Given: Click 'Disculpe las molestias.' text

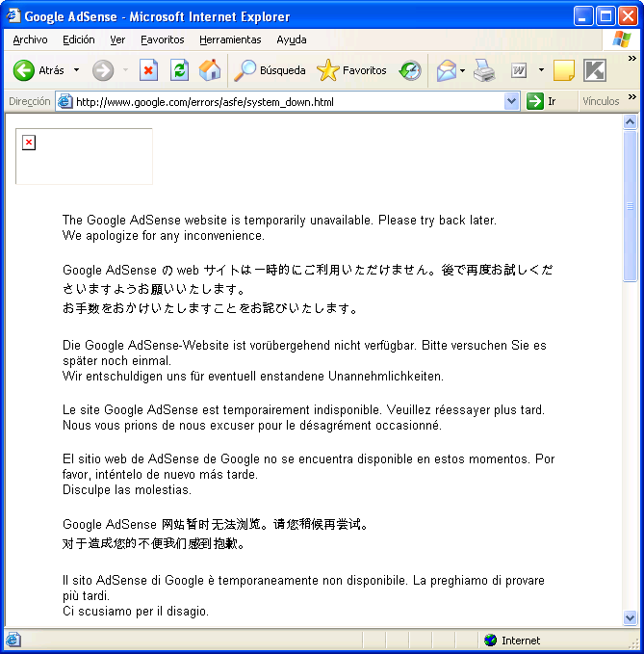Looking at the screenshot, I should [127, 489].
